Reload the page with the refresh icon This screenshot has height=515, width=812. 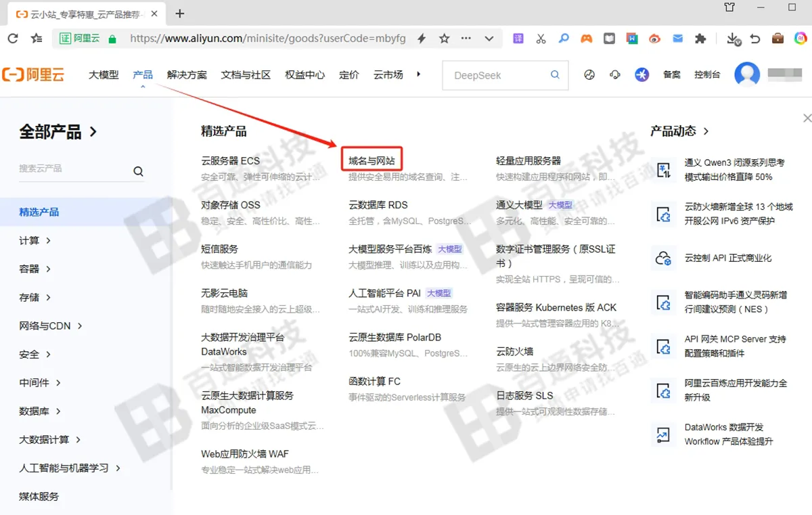(13, 39)
